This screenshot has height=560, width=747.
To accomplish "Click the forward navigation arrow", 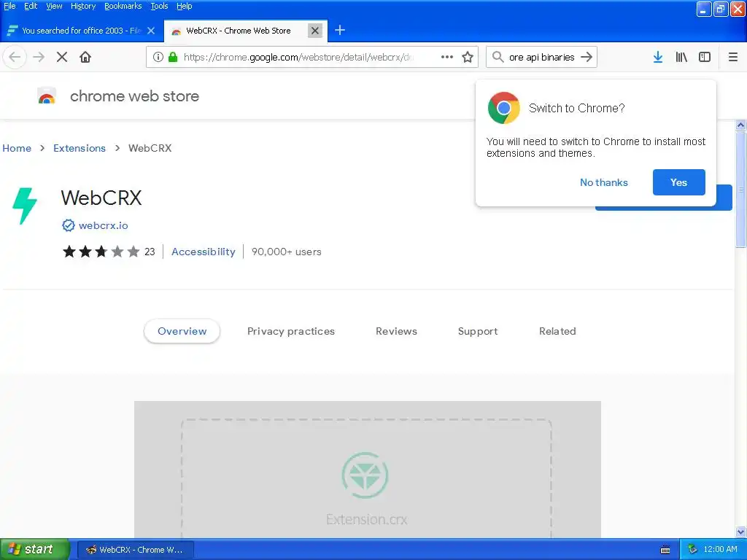I will (x=39, y=57).
